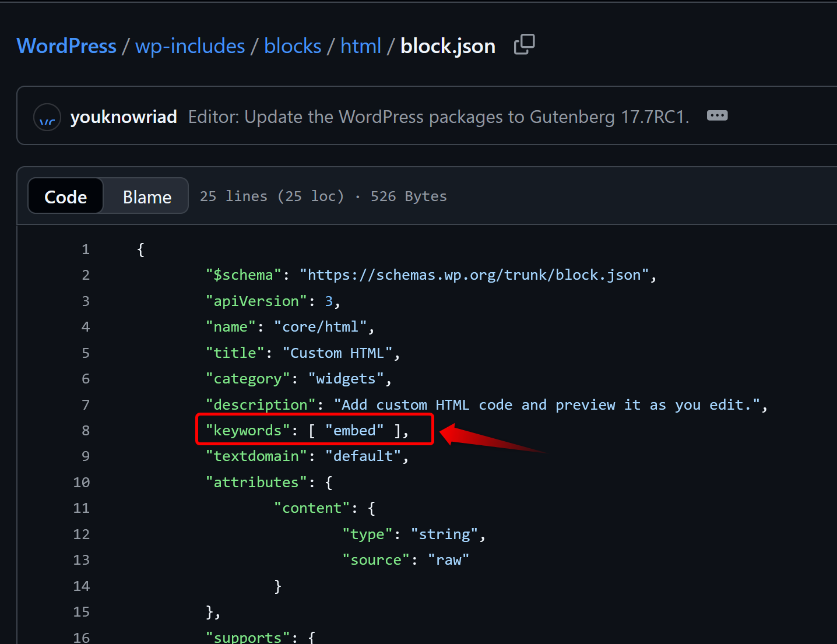
Task: Select line number 13
Action: [82, 560]
